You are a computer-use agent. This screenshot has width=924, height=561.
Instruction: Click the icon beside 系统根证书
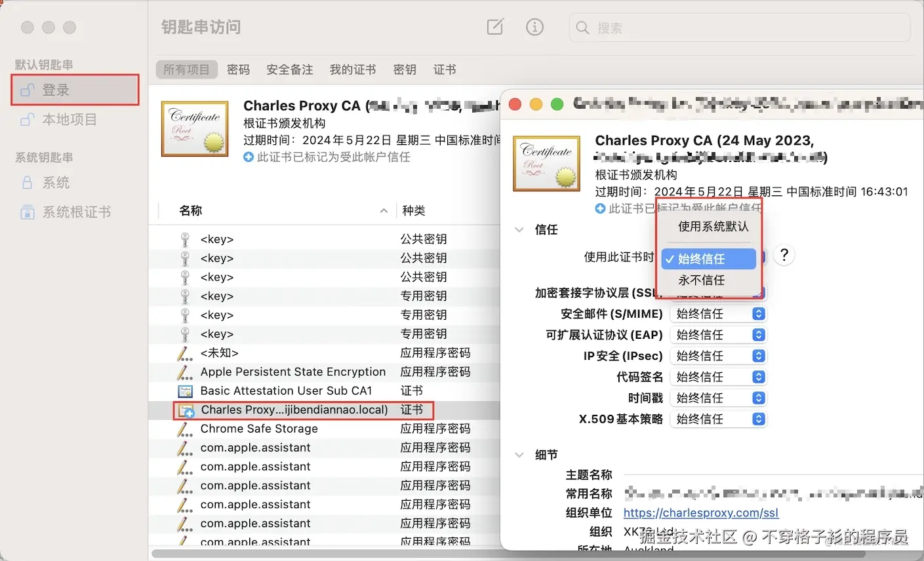pos(27,212)
